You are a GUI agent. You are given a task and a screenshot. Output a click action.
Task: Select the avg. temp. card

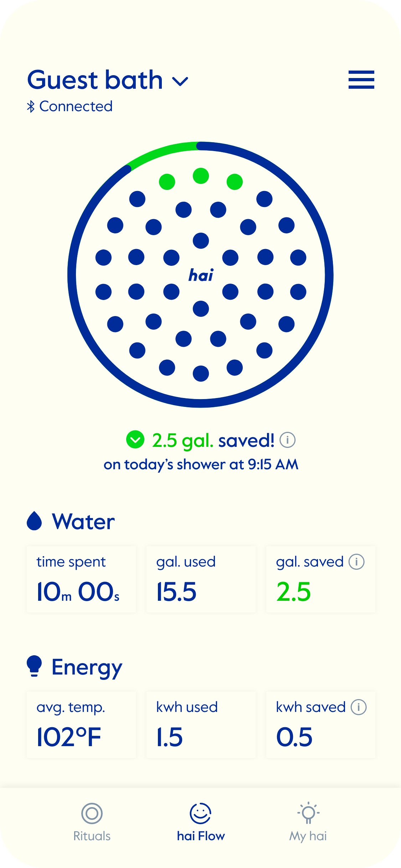[81, 725]
